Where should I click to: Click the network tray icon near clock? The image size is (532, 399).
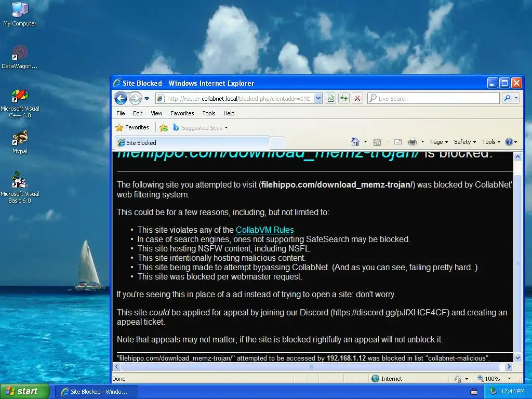(494, 392)
